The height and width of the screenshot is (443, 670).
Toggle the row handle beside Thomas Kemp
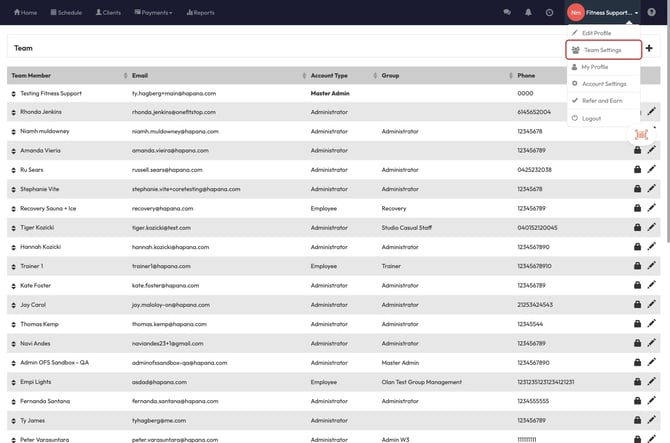[14, 325]
